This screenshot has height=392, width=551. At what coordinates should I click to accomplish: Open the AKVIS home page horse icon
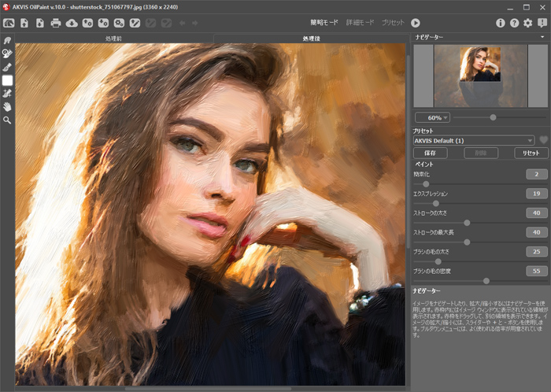[9, 23]
